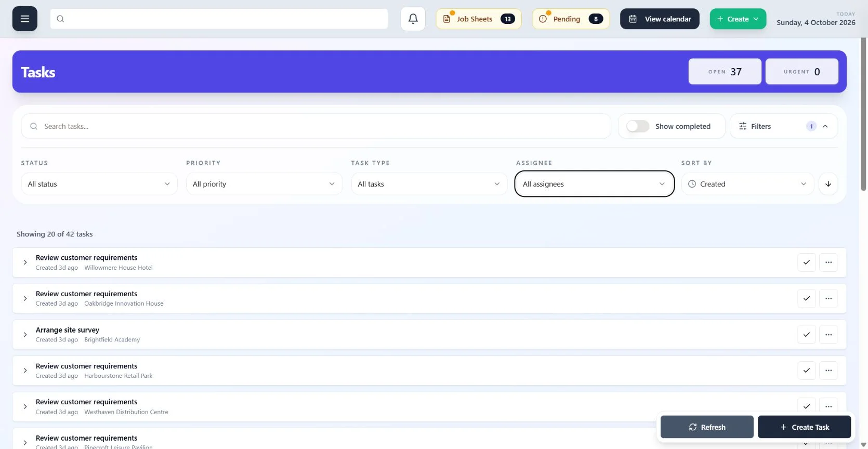Open the Sort by Created dropdown
This screenshot has height=449, width=868.
(x=747, y=184)
